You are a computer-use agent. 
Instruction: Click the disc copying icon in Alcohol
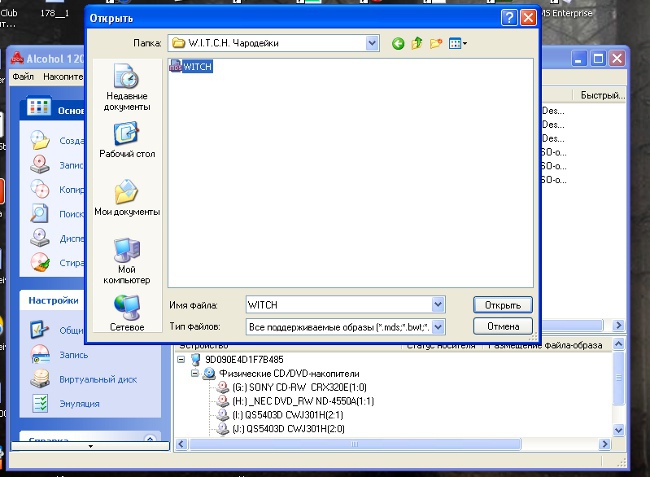pyautogui.click(x=40, y=189)
